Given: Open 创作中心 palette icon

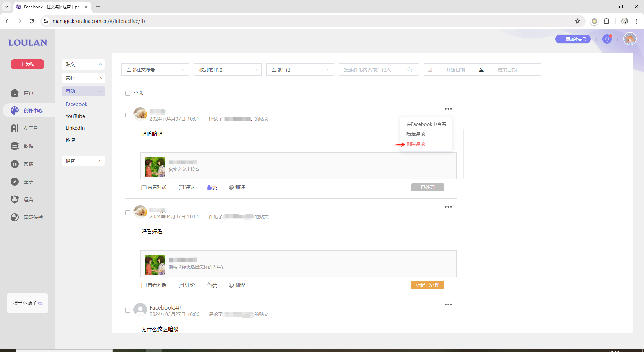Looking at the screenshot, I should pos(15,111).
